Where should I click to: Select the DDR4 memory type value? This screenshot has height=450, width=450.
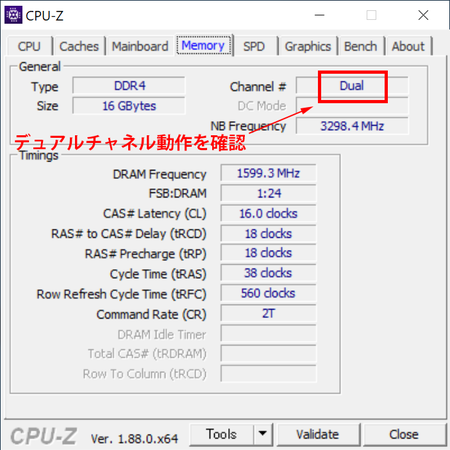(x=129, y=86)
